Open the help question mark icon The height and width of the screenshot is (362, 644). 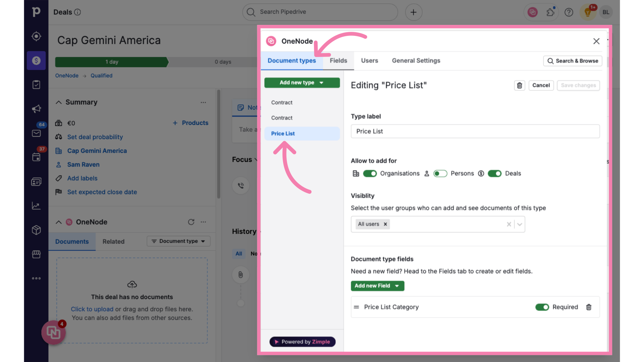(x=569, y=12)
